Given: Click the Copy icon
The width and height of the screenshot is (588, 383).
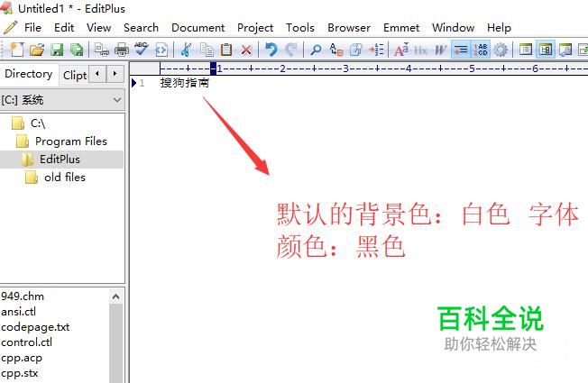Looking at the screenshot, I should (x=207, y=50).
